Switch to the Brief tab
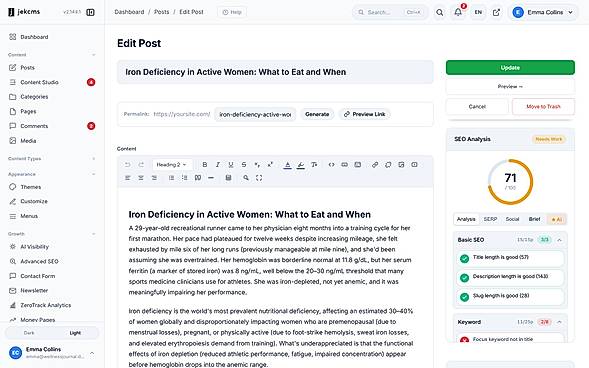 click(534, 219)
